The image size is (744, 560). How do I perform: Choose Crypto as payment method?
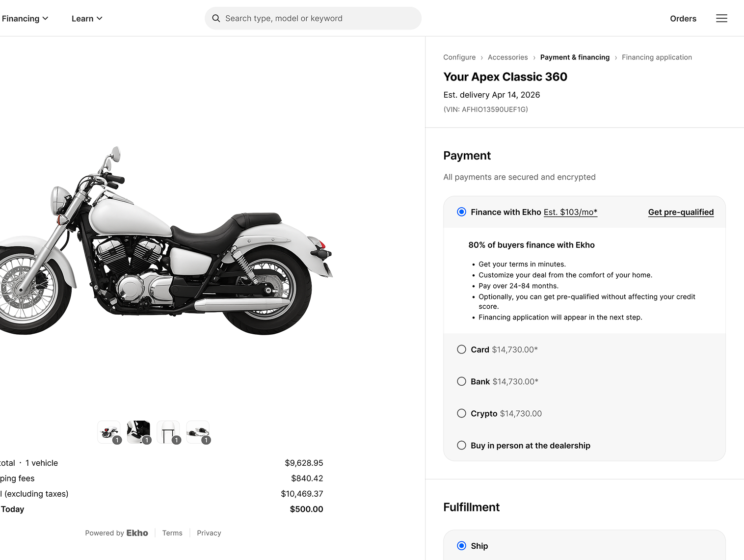click(461, 413)
